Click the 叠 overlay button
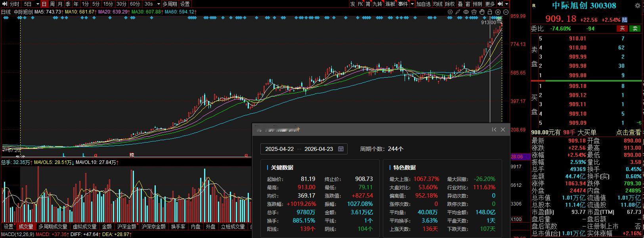Image resolution: width=644 pixels, height=238 pixels. pyautogui.click(x=460, y=4)
